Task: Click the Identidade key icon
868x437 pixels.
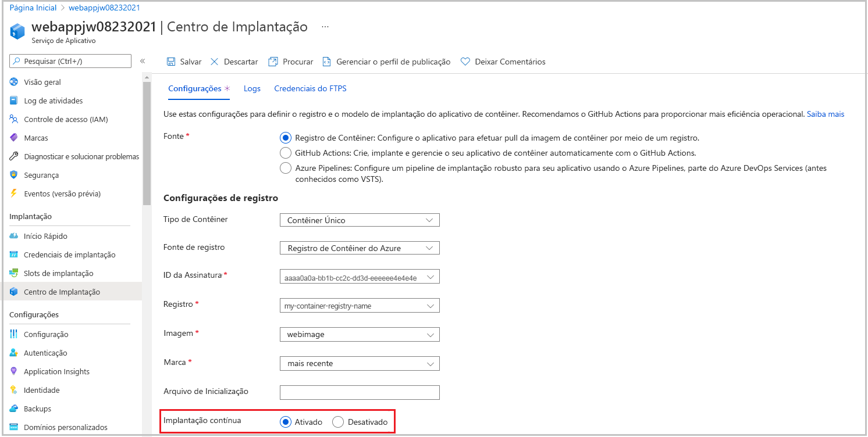Action: pos(14,390)
